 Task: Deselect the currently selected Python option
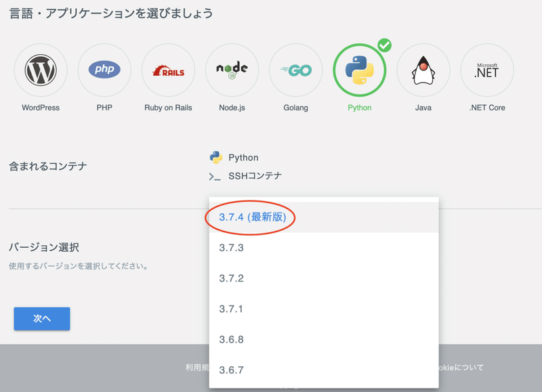coord(359,70)
